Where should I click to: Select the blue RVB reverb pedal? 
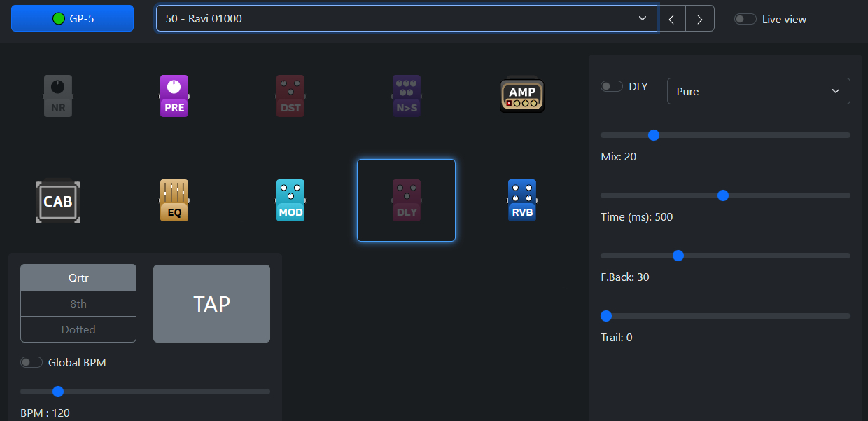tap(522, 201)
